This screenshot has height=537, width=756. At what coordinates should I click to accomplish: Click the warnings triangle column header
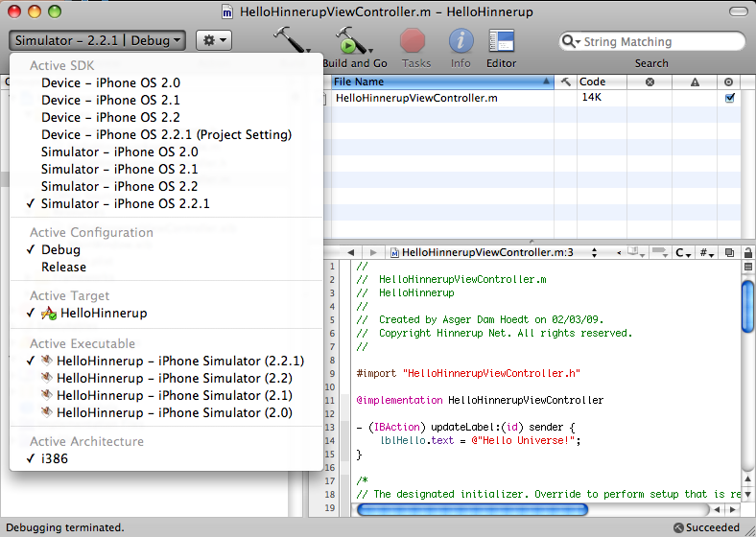point(695,82)
